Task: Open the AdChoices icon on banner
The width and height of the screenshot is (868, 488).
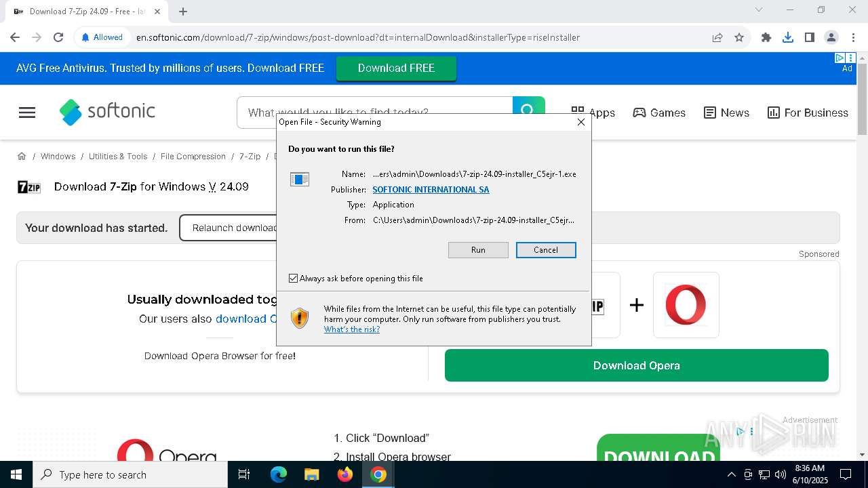Action: pyautogui.click(x=840, y=58)
